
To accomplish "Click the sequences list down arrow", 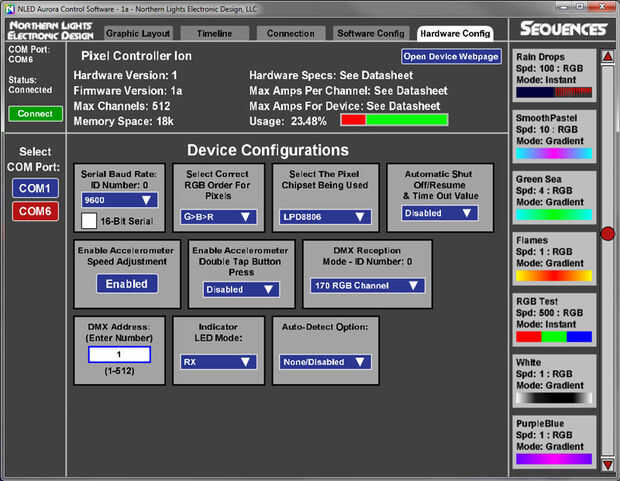I will (608, 464).
